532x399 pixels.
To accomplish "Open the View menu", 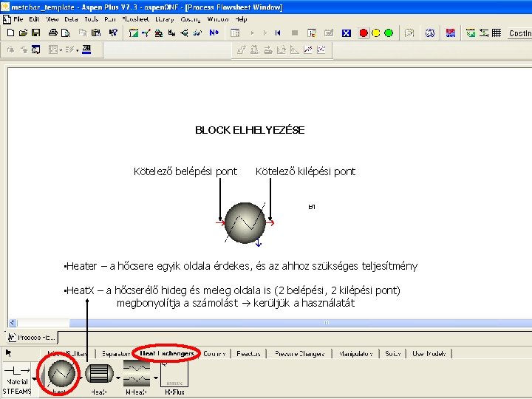I will coord(52,19).
